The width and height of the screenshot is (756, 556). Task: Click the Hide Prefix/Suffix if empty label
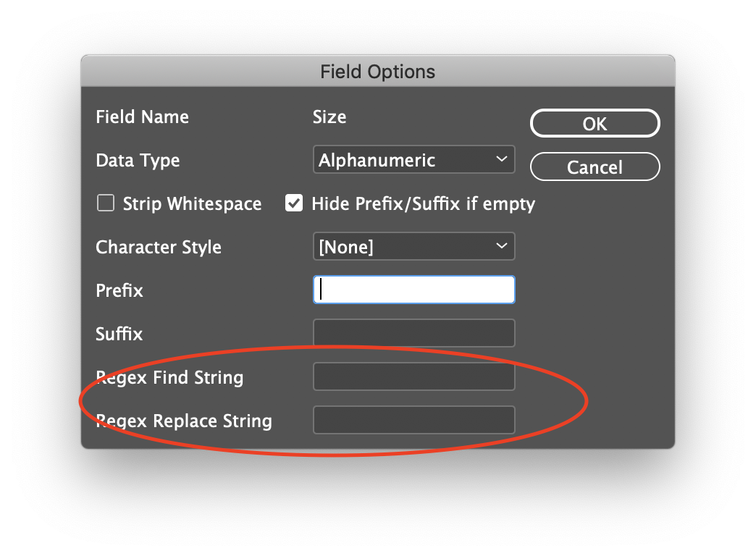(x=423, y=204)
